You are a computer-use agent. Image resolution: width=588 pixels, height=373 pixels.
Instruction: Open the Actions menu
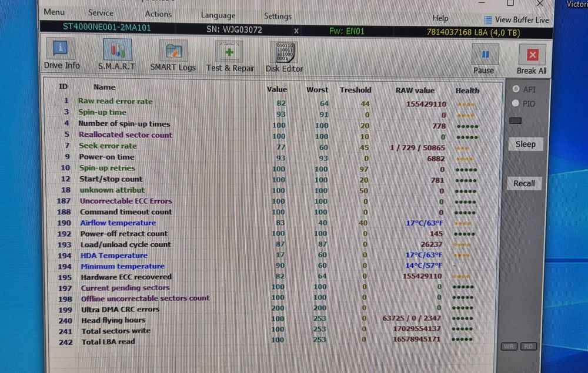pos(158,14)
